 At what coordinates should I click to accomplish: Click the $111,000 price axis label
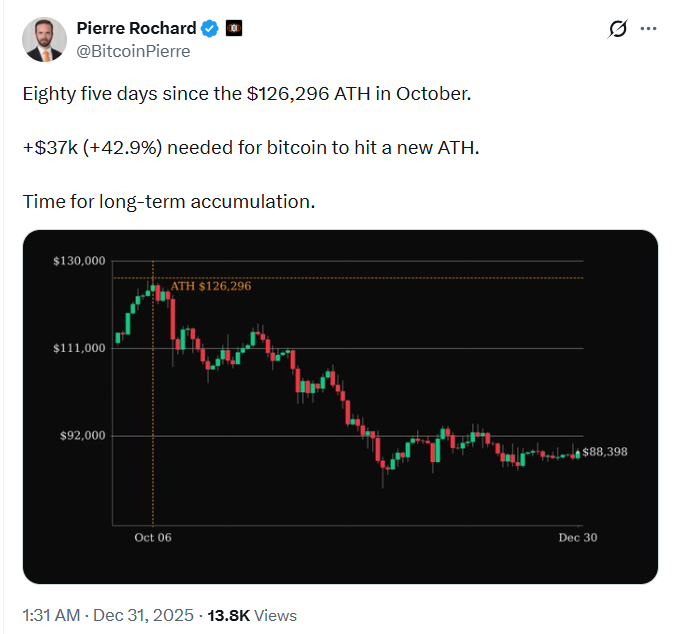pos(79,348)
